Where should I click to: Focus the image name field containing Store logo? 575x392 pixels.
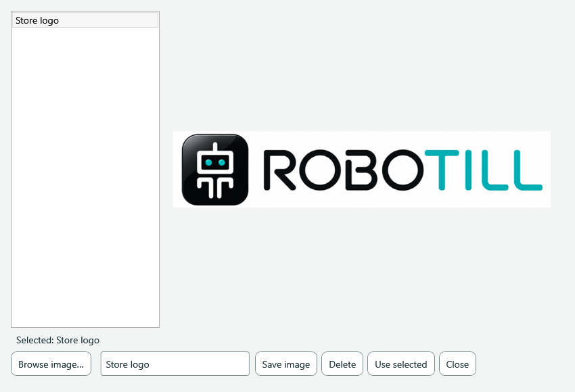click(175, 364)
